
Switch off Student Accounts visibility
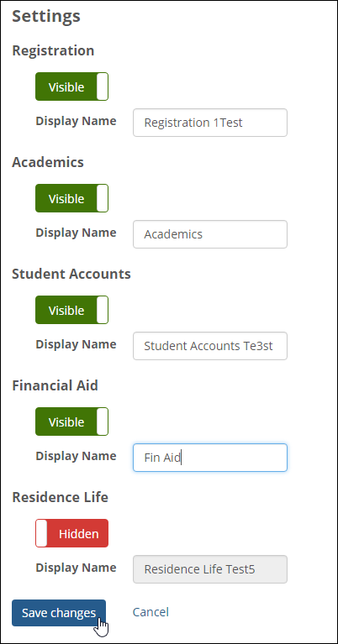(x=72, y=310)
